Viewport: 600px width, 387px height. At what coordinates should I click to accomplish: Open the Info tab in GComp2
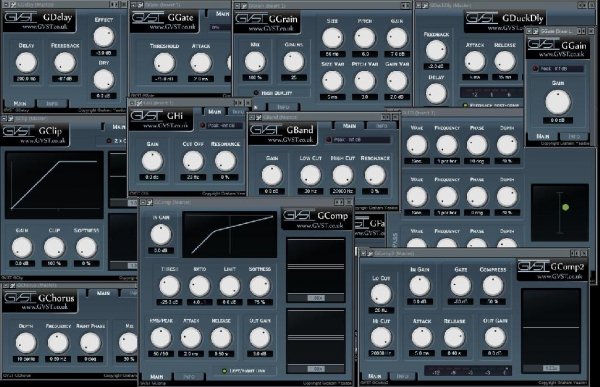(x=403, y=376)
